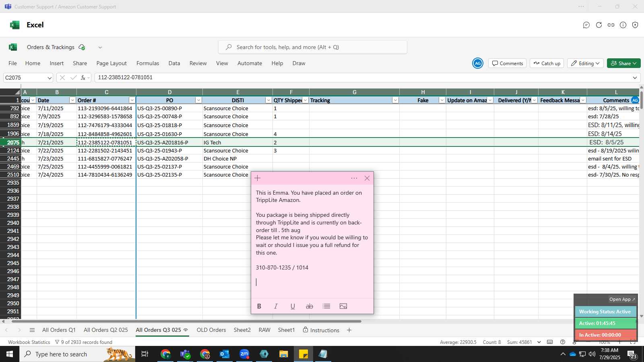Open the shield security icon in header

click(x=635, y=25)
